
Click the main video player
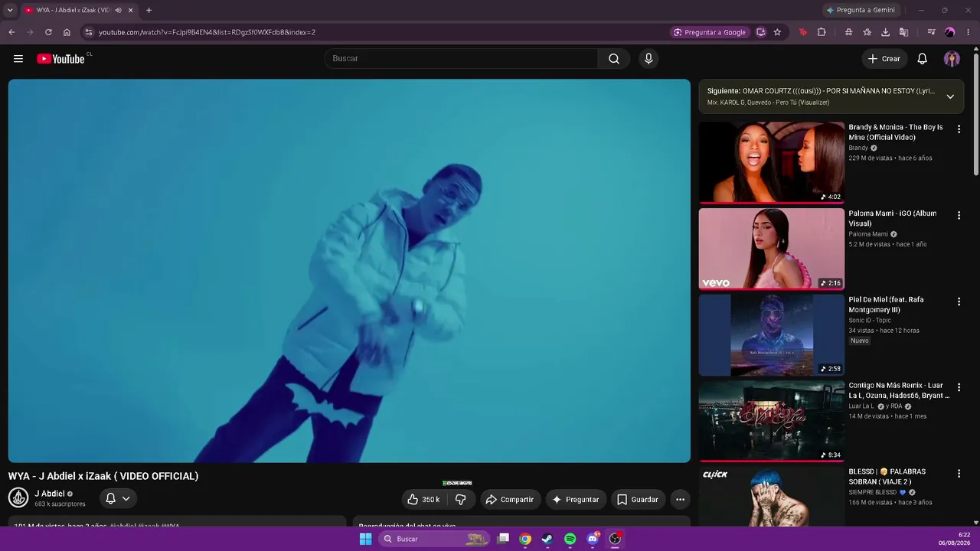349,271
